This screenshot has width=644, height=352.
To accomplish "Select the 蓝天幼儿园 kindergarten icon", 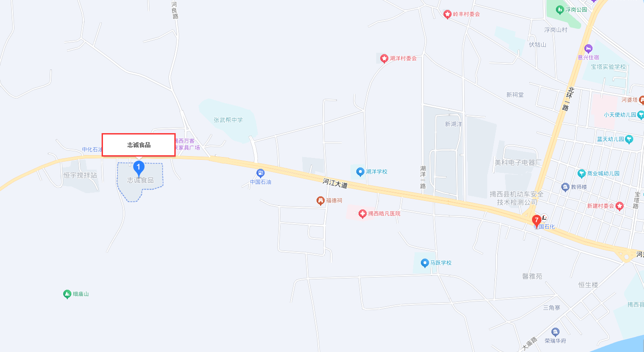I will click(630, 139).
